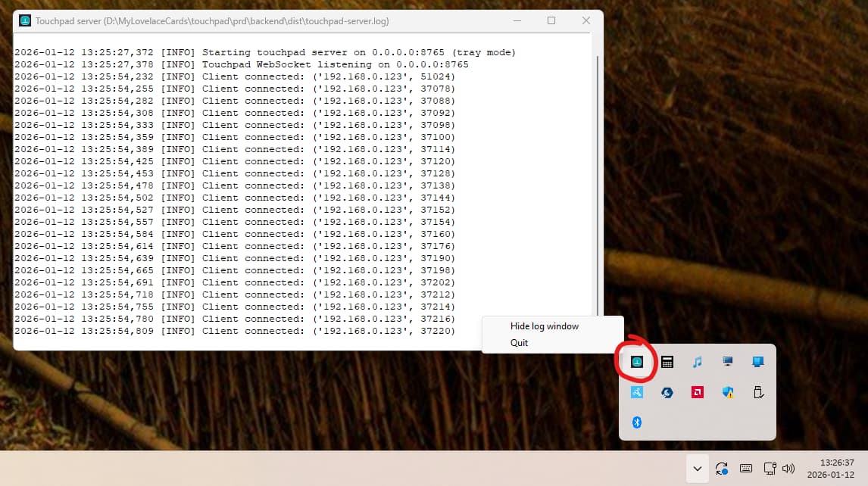Click log line with client port 37216
Image resolution: width=868 pixels, height=486 pixels.
[235, 319]
